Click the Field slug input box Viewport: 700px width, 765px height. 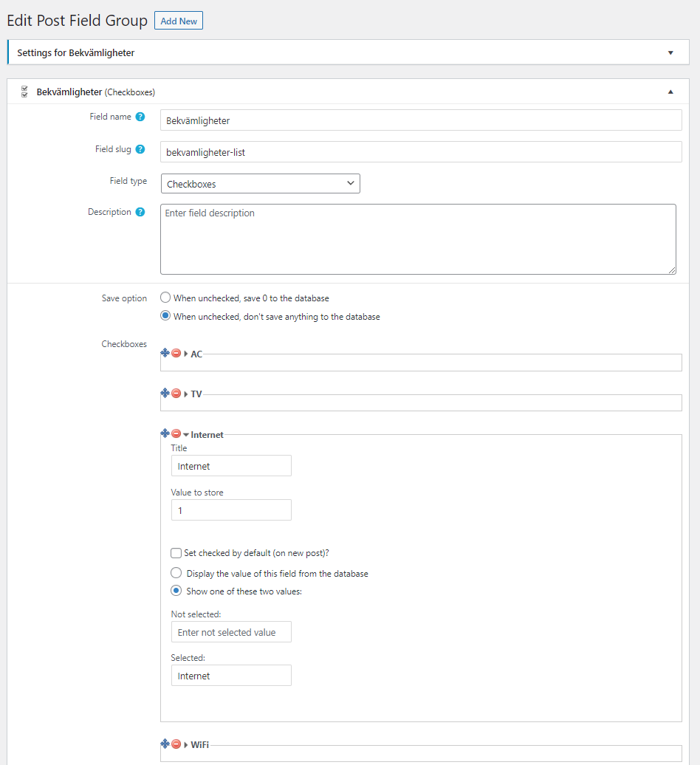pos(421,152)
